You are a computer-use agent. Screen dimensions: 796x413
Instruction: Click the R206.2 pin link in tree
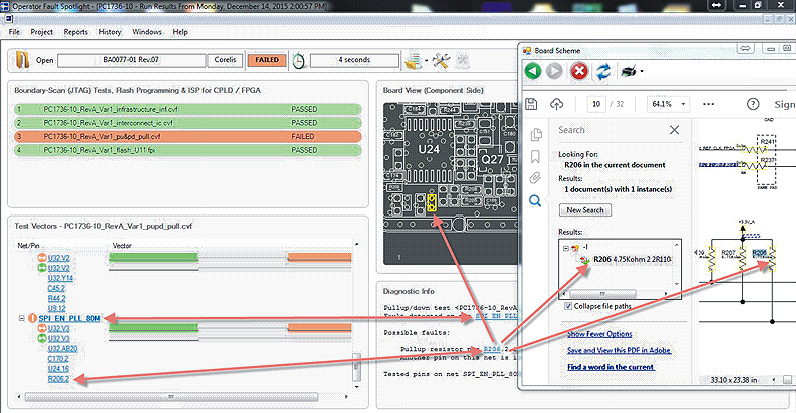58,379
